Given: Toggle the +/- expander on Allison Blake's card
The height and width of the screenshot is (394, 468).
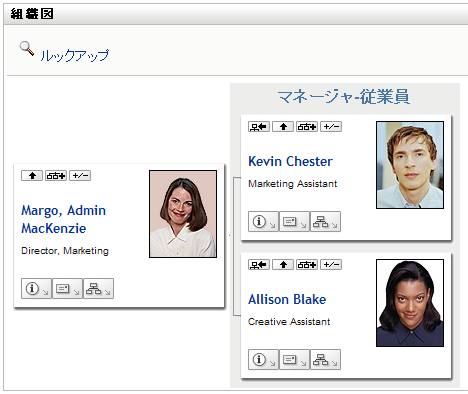Looking at the screenshot, I should pos(331,265).
